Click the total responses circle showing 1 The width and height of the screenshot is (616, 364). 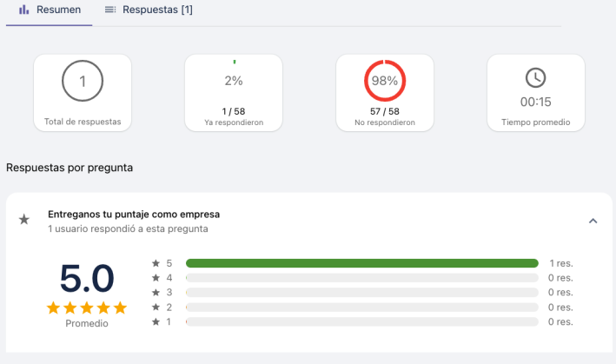[x=83, y=81]
